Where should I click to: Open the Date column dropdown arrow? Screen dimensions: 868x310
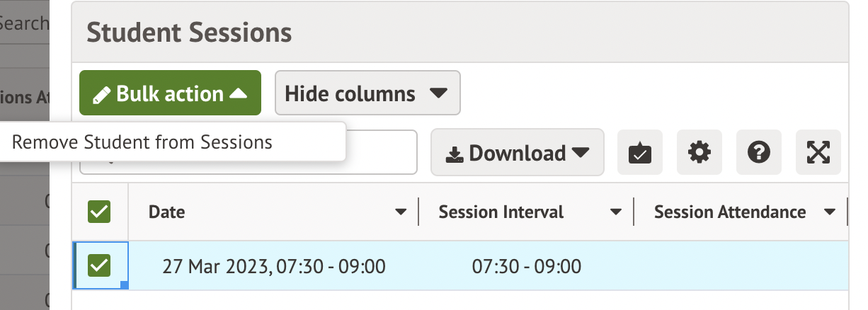pos(401,212)
